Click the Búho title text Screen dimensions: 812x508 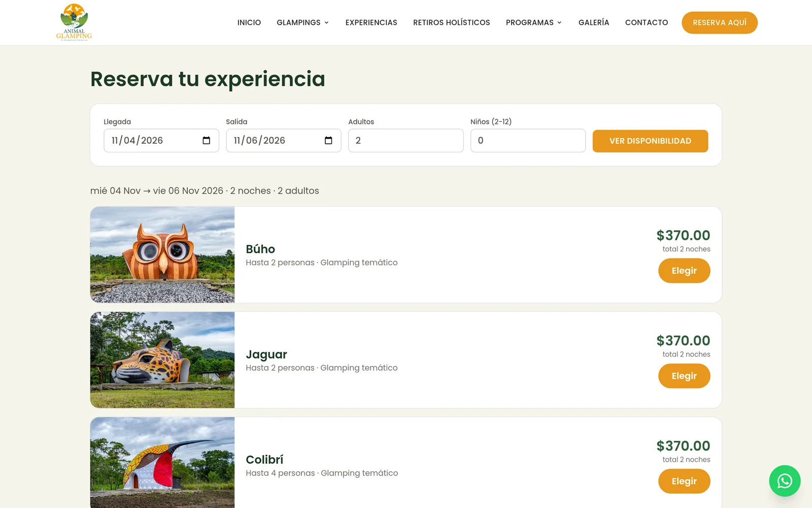tap(260, 249)
